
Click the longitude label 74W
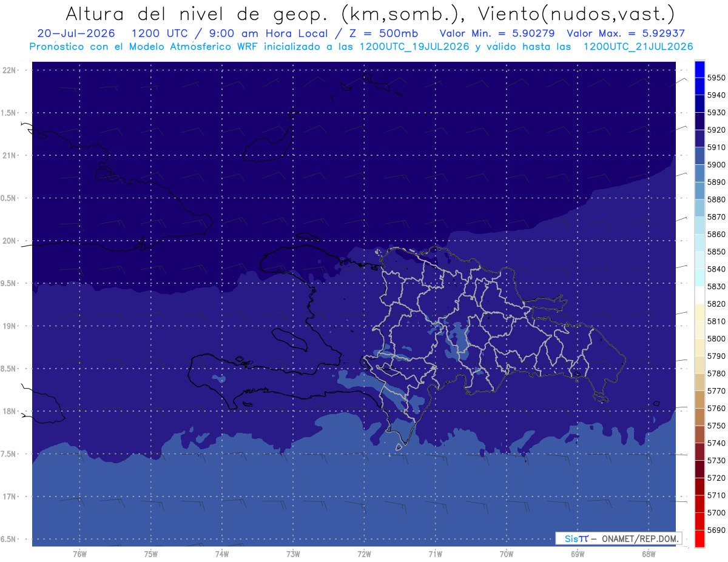click(222, 554)
